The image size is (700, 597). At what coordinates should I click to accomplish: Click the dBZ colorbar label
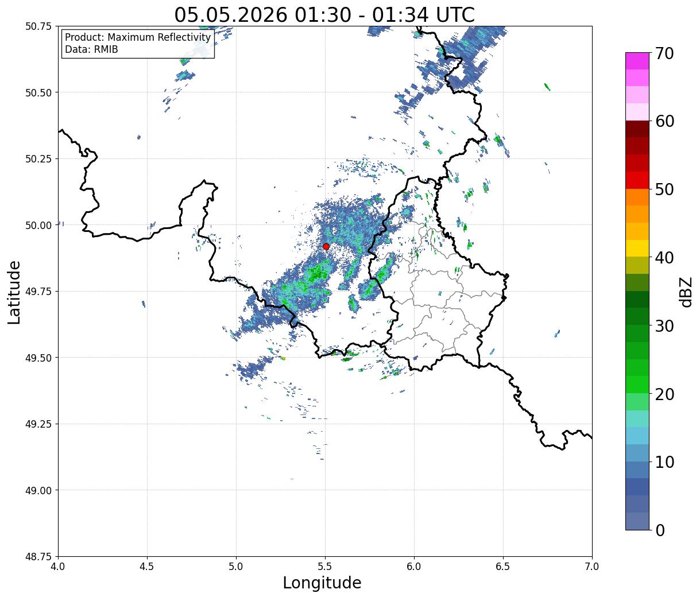686,291
